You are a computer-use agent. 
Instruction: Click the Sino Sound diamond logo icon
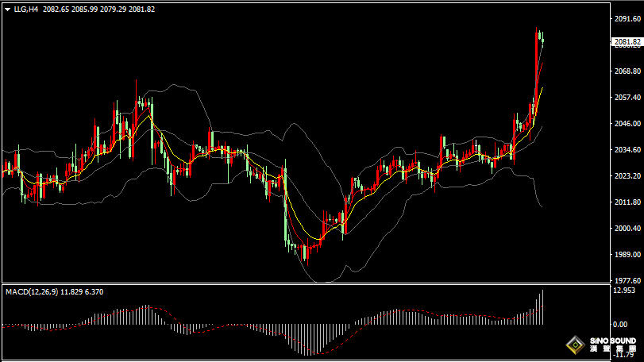(573, 346)
